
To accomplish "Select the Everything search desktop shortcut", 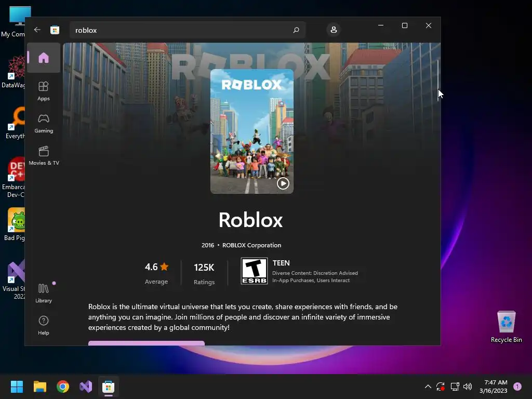I will click(x=15, y=123).
